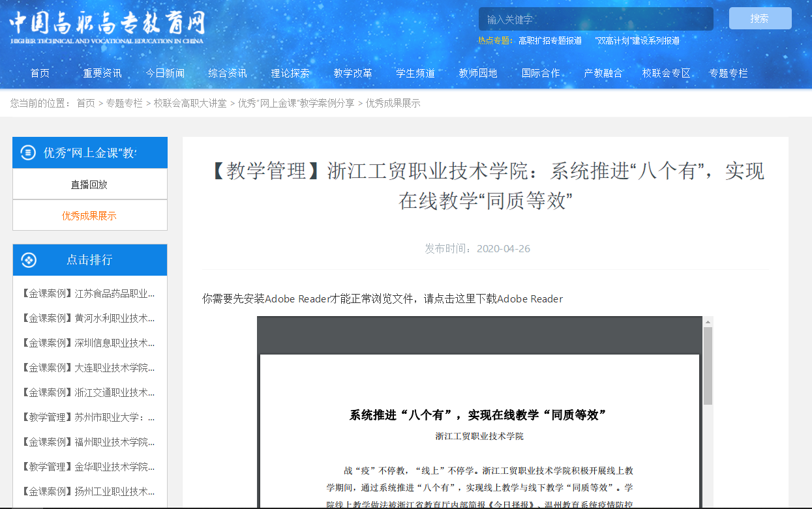812x509 pixels.
Task: Click the list icon beside 优秀"网上金课"教 header
Action: pyautogui.click(x=28, y=153)
